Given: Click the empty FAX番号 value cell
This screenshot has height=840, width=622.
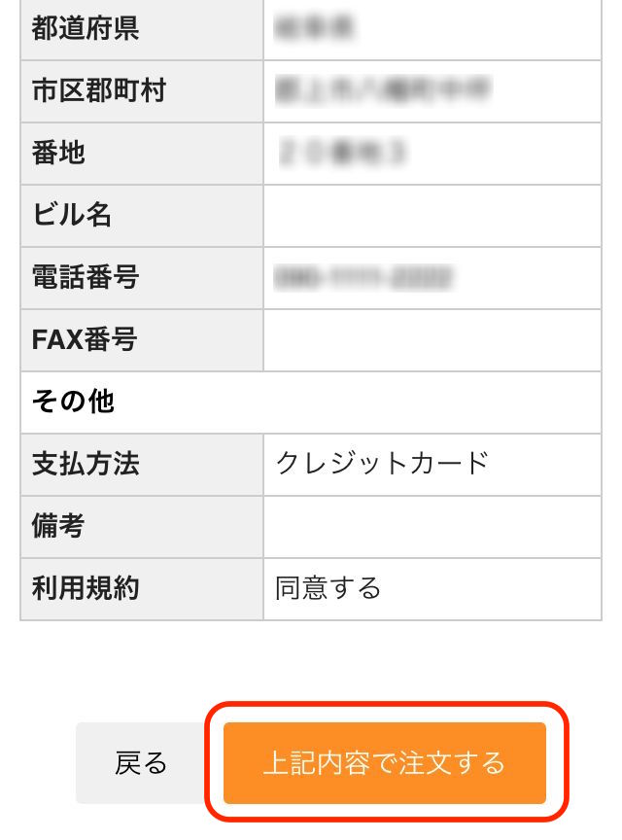Looking at the screenshot, I should (x=432, y=339).
